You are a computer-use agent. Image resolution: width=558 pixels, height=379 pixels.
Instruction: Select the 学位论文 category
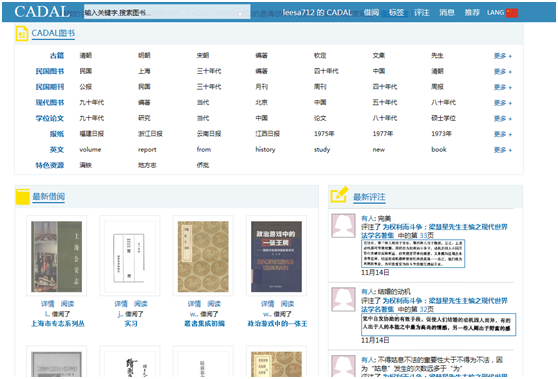click(49, 118)
